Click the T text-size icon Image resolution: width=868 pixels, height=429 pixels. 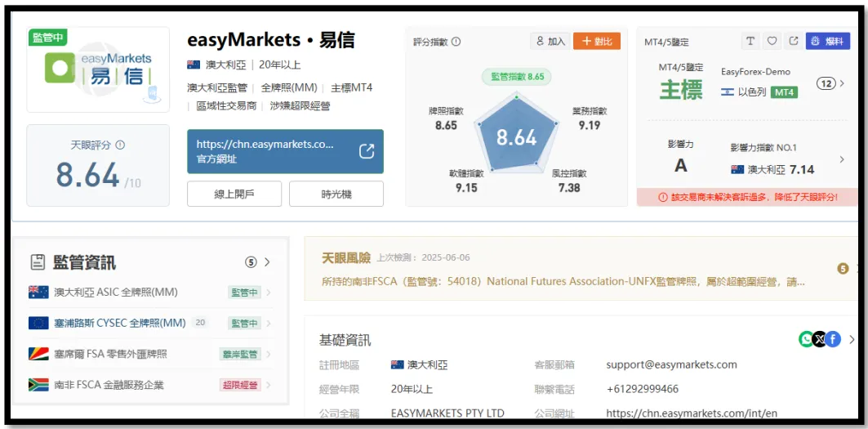tap(750, 41)
